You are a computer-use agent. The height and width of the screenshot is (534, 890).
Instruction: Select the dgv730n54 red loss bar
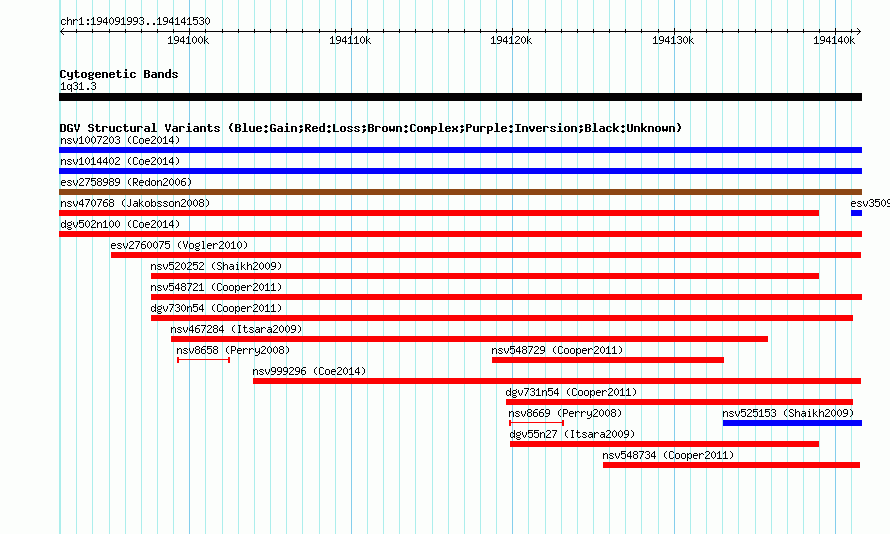[x=502, y=318]
